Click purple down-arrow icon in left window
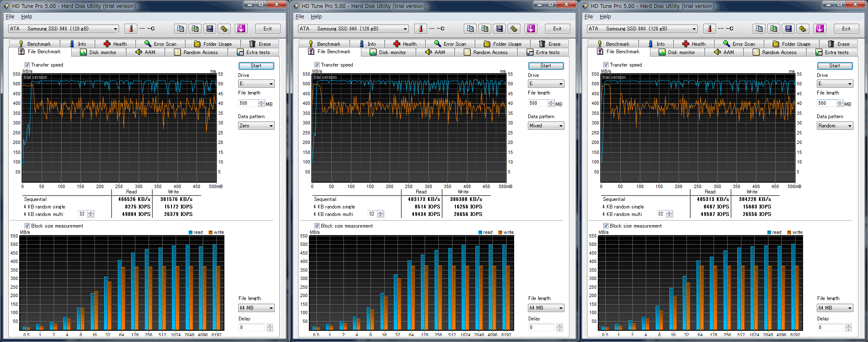This screenshot has height=342, width=868. [241, 29]
